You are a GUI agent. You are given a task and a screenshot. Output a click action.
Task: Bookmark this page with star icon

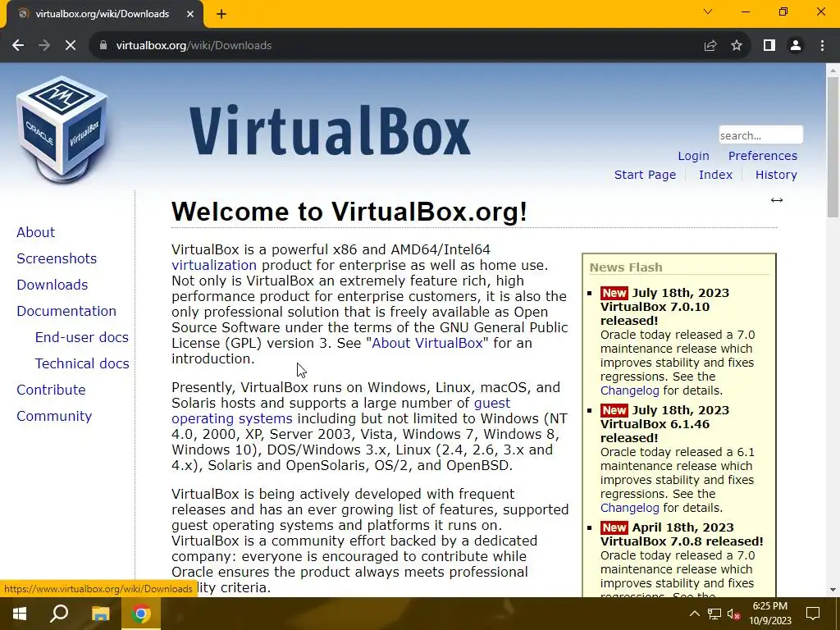[737, 46]
